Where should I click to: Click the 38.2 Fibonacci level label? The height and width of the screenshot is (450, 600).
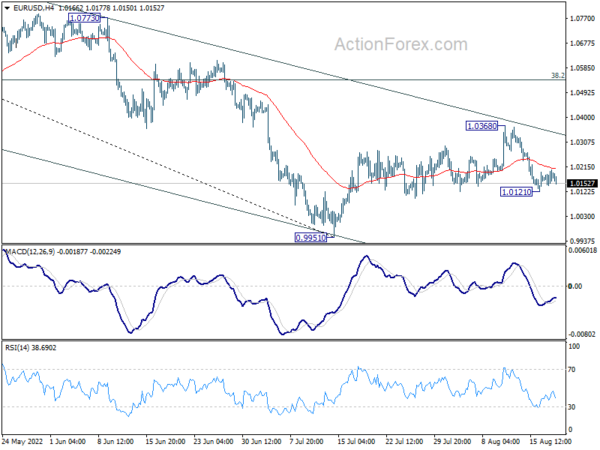point(558,76)
